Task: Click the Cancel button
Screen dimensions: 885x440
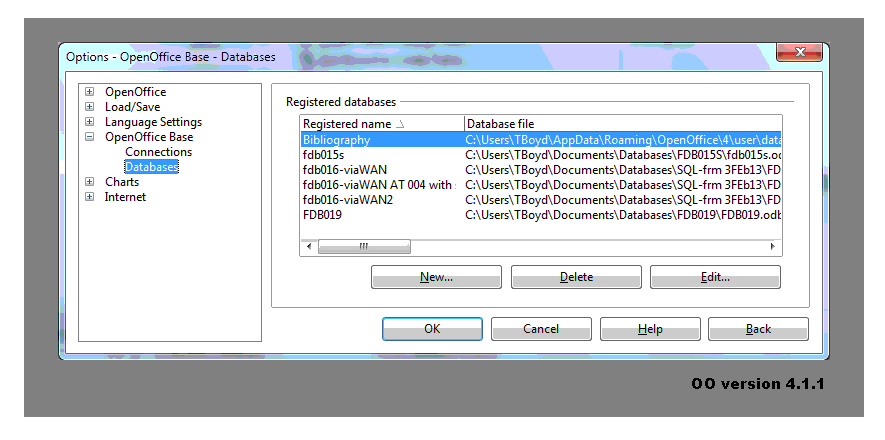Action: (541, 329)
